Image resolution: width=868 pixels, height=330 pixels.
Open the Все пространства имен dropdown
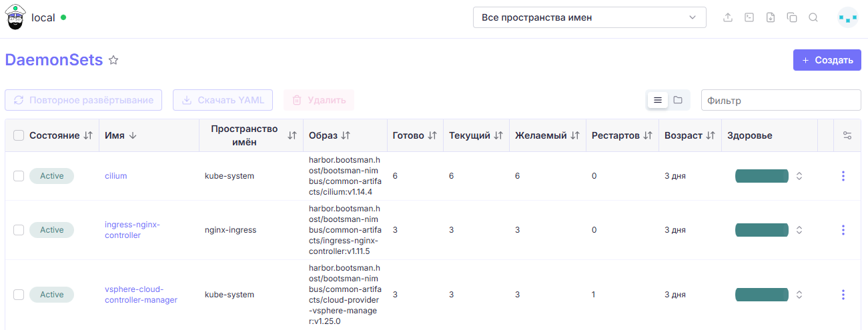(x=589, y=17)
